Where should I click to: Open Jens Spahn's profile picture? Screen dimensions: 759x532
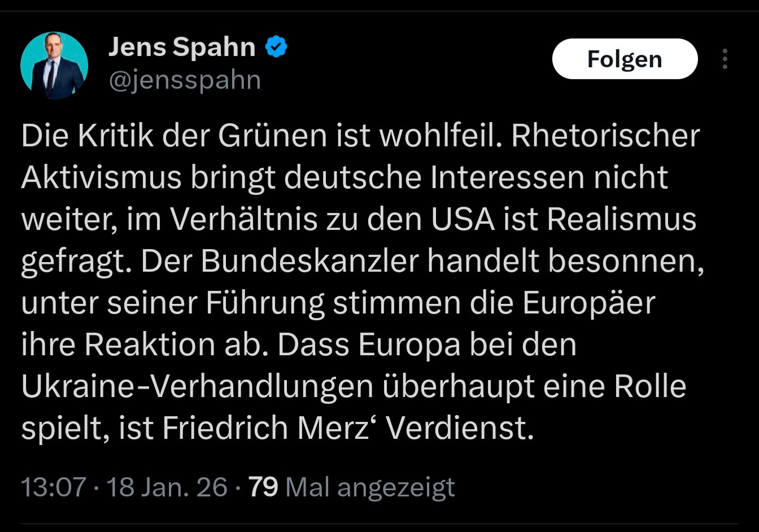pos(54,66)
